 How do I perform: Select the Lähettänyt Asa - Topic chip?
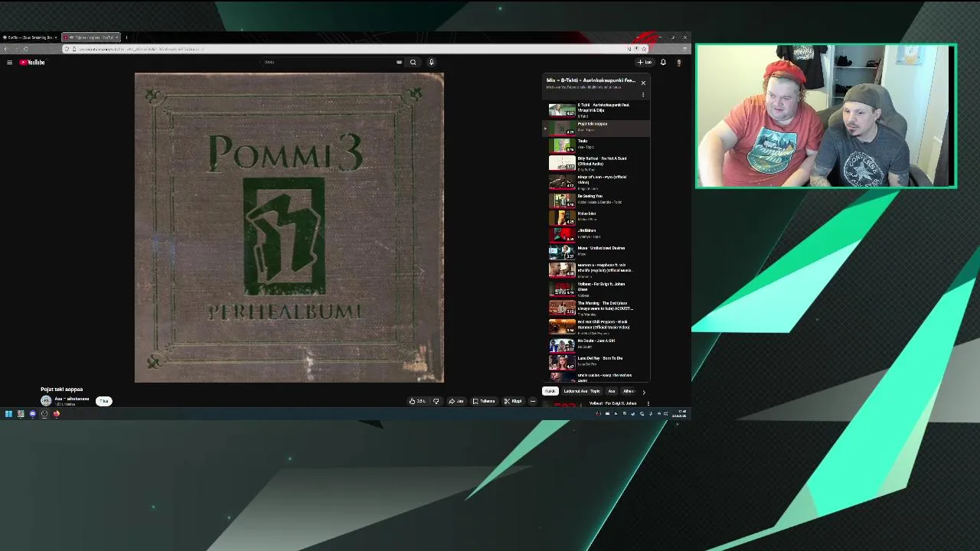tap(581, 391)
